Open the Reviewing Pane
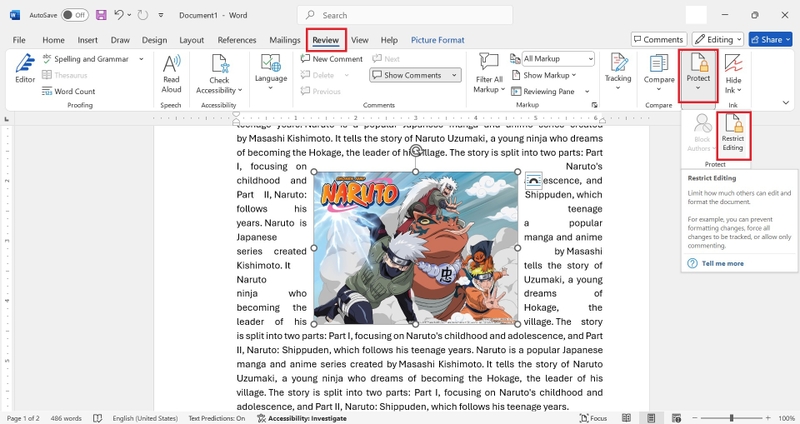Image resolution: width=800 pixels, height=424 pixels. coord(543,91)
